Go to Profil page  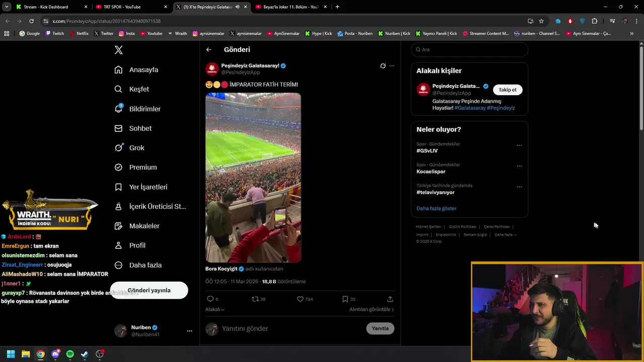[x=130, y=245]
